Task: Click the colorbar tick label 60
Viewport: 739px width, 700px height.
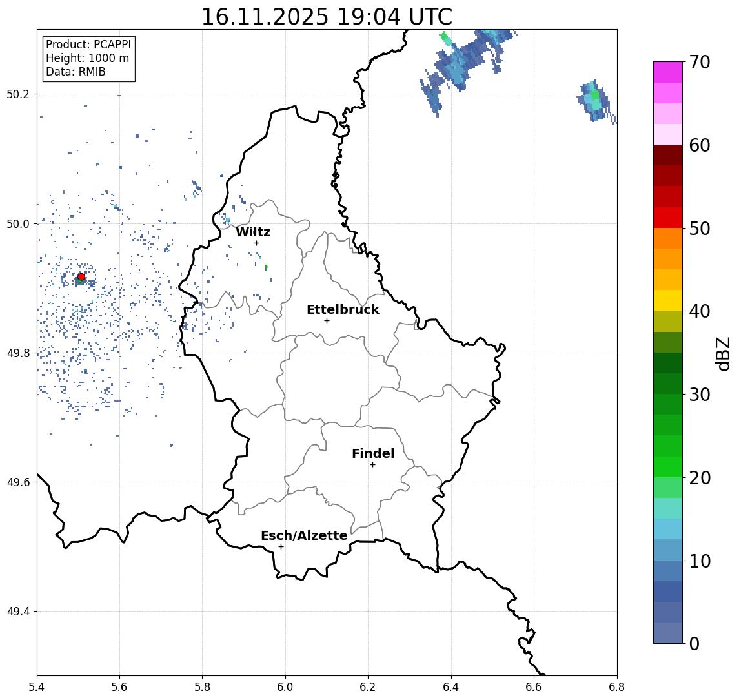Action: point(700,146)
